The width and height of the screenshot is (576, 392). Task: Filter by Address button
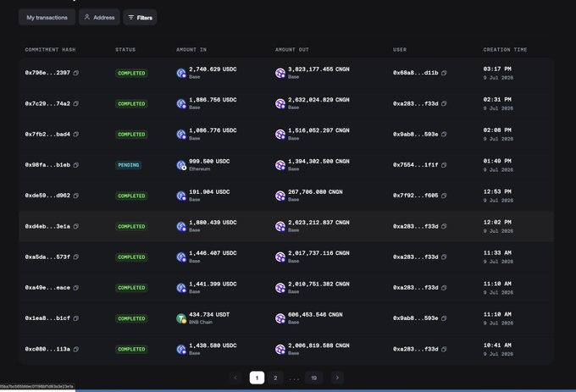(99, 17)
